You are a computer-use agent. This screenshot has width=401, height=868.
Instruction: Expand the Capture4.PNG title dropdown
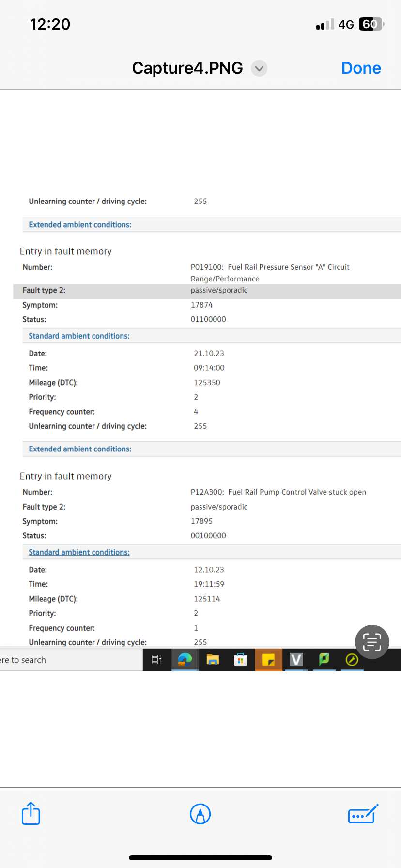click(x=259, y=68)
